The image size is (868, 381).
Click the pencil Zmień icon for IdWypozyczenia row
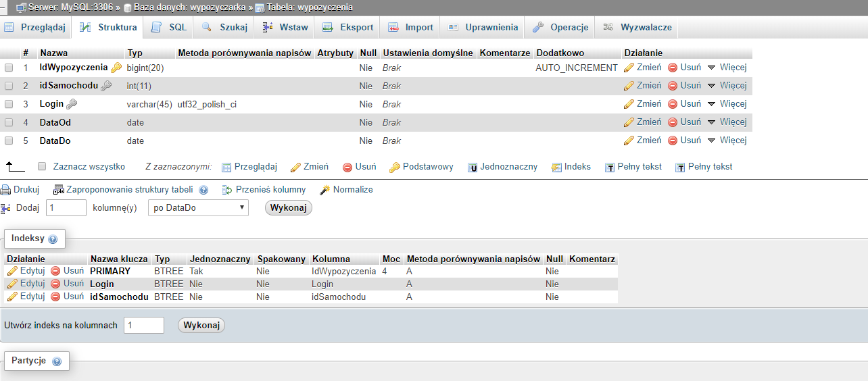pos(629,68)
